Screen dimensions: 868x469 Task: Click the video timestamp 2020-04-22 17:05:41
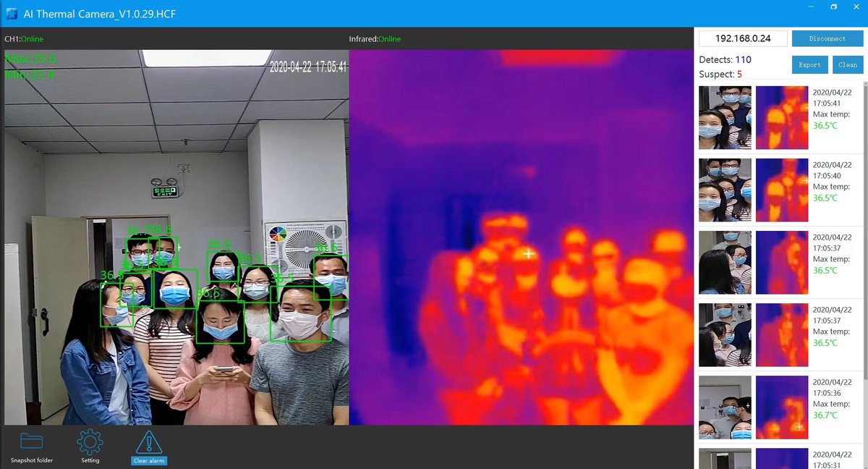tap(308, 67)
